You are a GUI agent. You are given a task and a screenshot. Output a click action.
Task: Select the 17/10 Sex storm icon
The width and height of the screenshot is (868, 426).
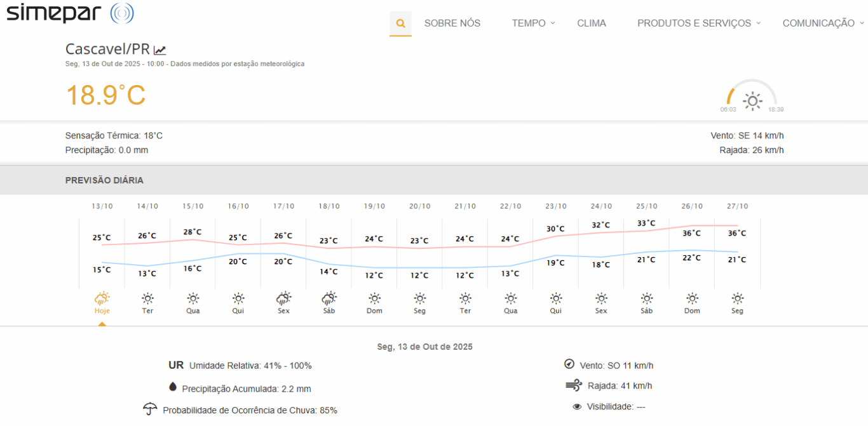(283, 298)
